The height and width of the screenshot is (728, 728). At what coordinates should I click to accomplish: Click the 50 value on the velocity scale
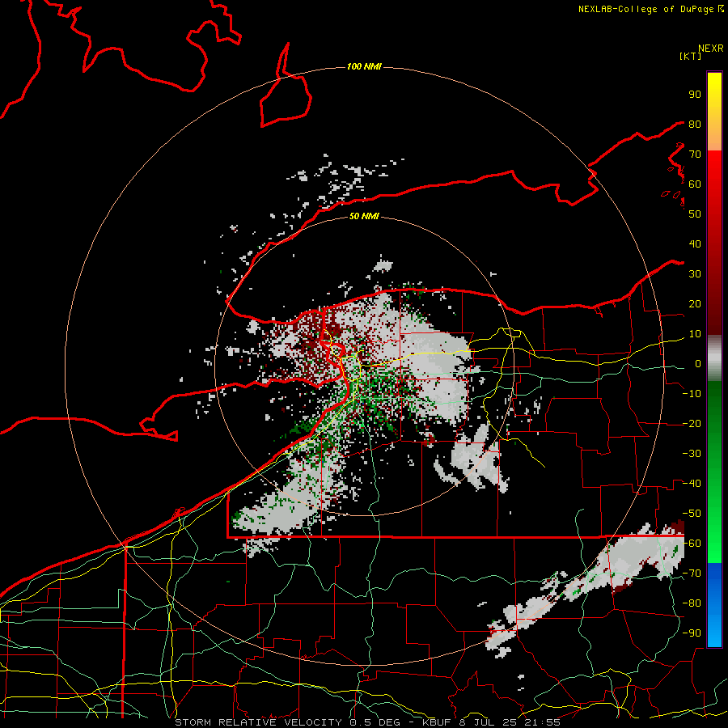(x=695, y=214)
